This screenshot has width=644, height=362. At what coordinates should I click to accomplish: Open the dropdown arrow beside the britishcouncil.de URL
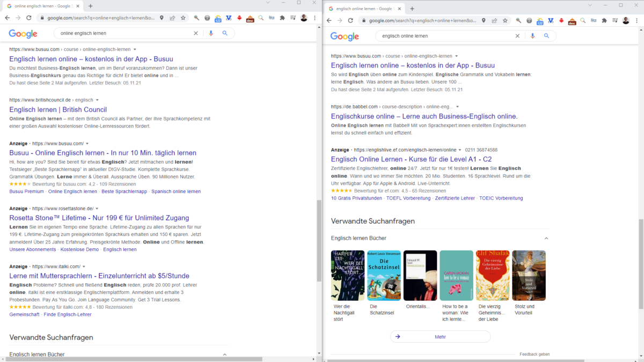coord(97,100)
